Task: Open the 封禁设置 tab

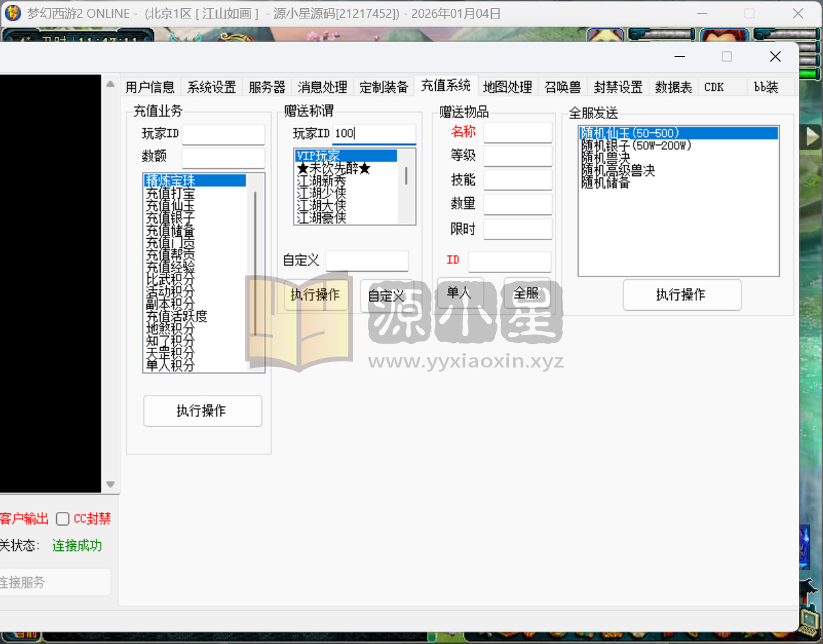Action: coord(617,87)
